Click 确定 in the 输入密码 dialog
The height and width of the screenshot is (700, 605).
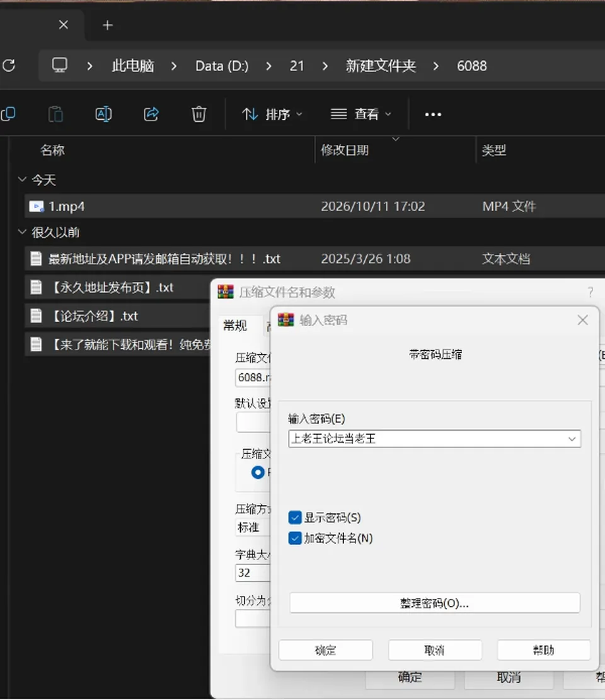coord(326,650)
